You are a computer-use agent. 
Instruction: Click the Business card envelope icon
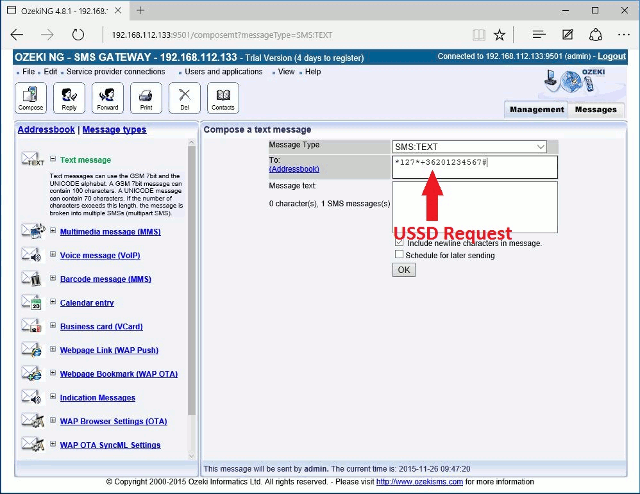[x=31, y=325]
